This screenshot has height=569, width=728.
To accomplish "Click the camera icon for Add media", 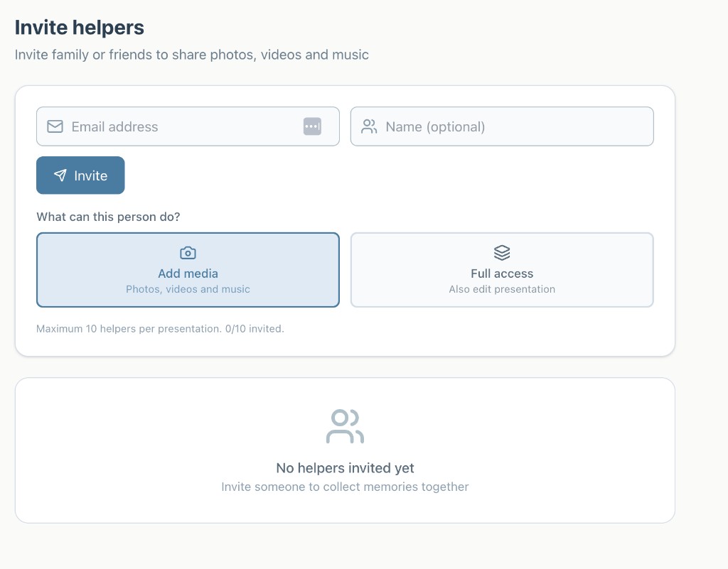I will (188, 253).
